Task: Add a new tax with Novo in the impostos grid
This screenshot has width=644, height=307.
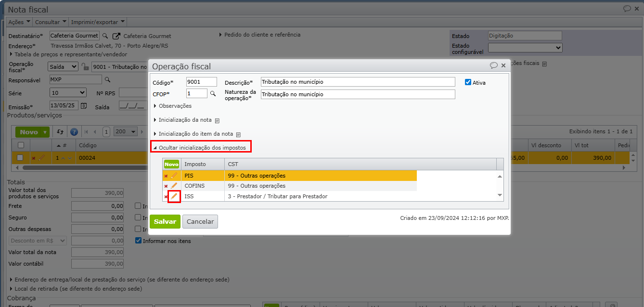Action: pyautogui.click(x=171, y=164)
